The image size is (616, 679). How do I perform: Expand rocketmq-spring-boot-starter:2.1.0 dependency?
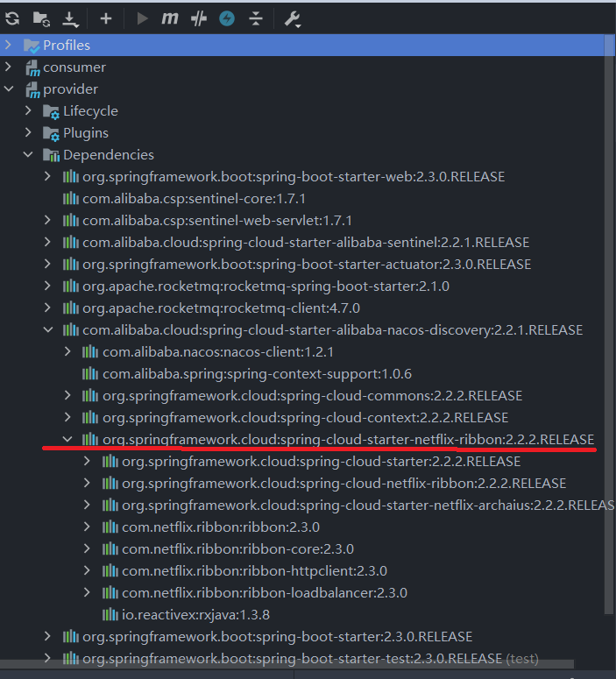(47, 286)
